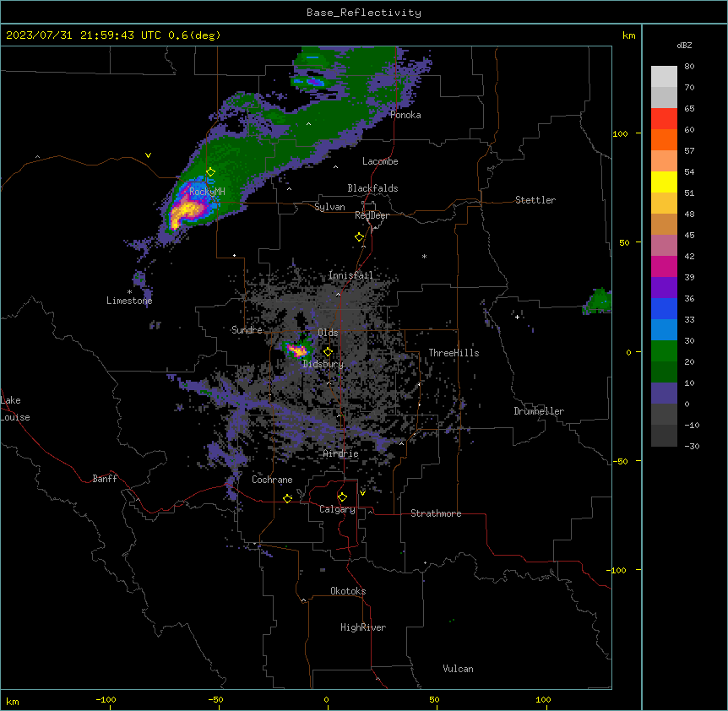
Task: Click the yellow diamond marker below Cochrane
Action: (287, 498)
